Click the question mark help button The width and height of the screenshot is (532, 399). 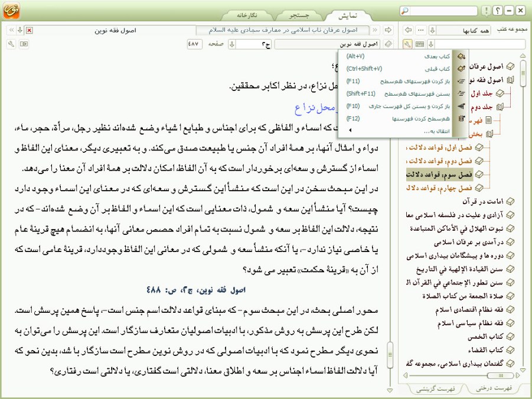(x=498, y=11)
